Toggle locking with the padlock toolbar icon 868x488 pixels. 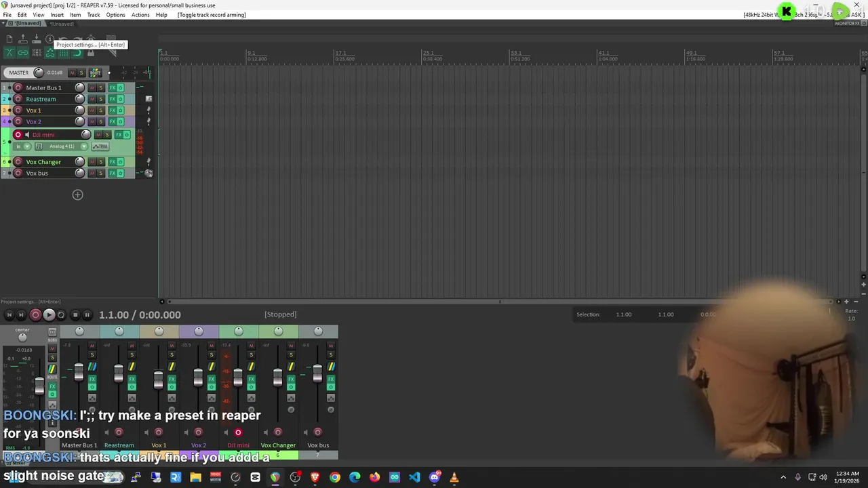tap(91, 52)
